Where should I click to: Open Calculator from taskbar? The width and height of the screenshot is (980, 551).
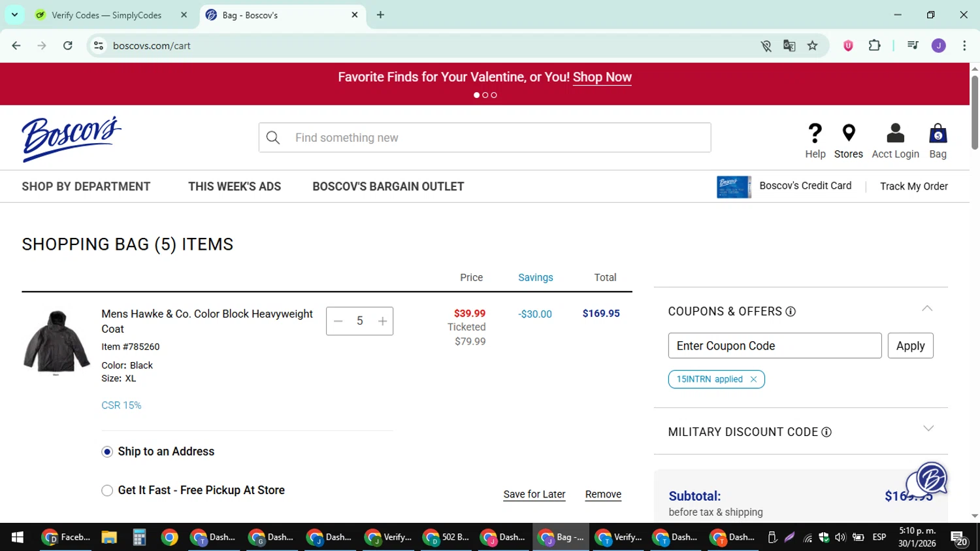(x=139, y=537)
